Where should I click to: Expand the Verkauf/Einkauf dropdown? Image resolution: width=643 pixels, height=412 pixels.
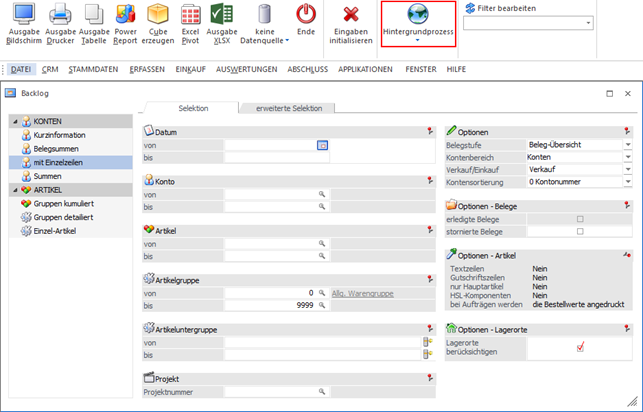[x=627, y=170]
